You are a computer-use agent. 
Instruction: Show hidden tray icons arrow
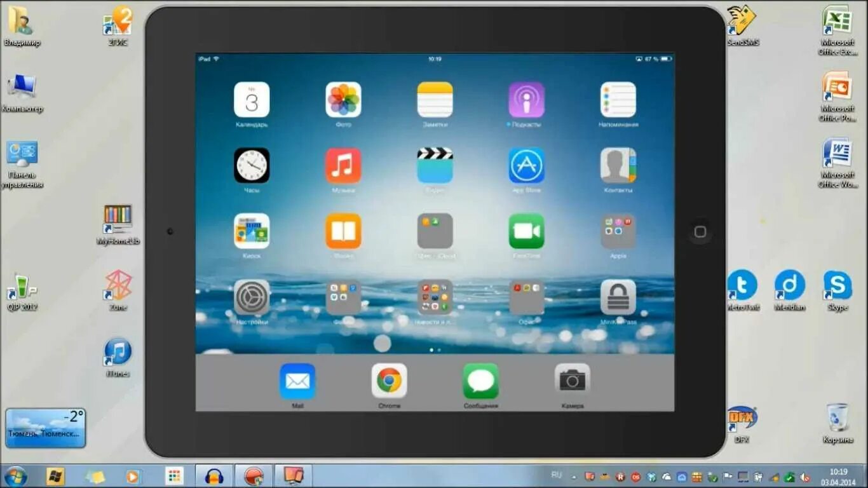pos(574,477)
